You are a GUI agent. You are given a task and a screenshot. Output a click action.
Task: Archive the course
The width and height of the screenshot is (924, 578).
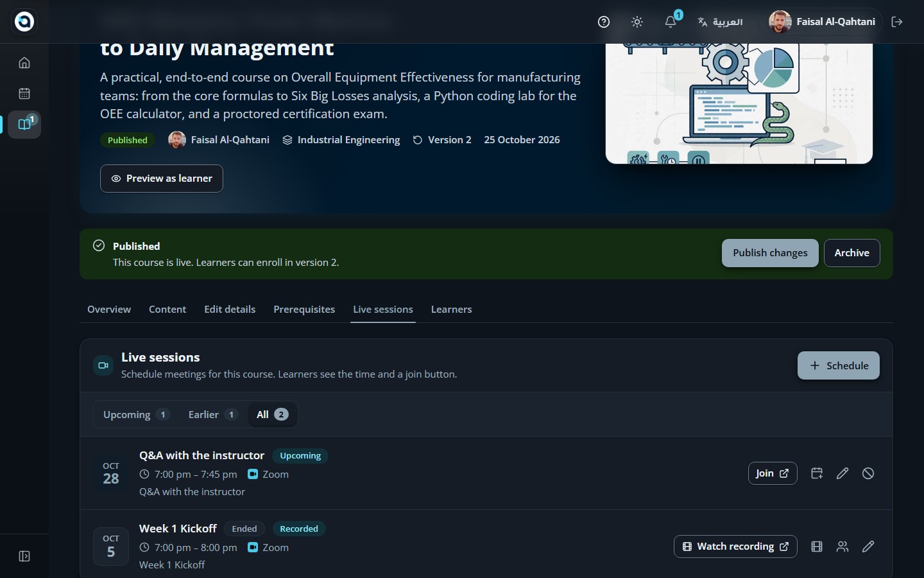[x=852, y=253]
